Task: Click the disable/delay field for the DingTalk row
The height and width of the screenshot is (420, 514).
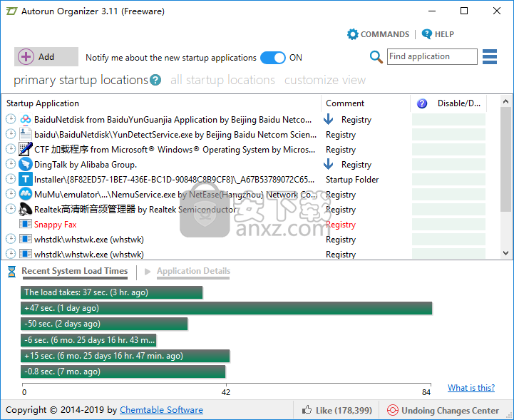Action: pyautogui.click(x=448, y=165)
